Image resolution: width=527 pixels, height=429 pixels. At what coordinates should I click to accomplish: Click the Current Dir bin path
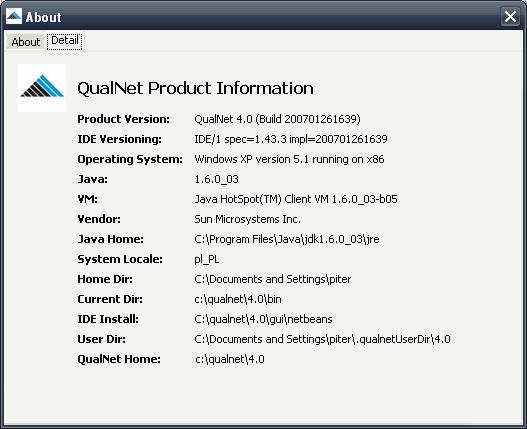click(238, 299)
